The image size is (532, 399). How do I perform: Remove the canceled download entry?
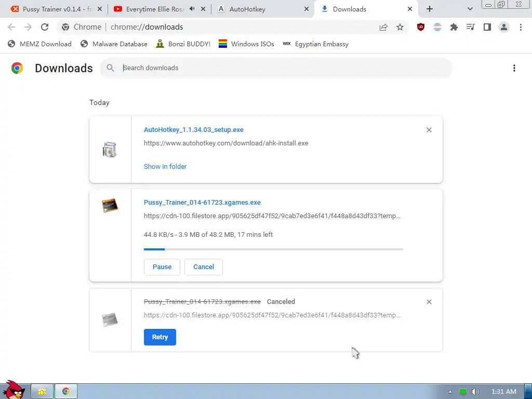coord(429,302)
